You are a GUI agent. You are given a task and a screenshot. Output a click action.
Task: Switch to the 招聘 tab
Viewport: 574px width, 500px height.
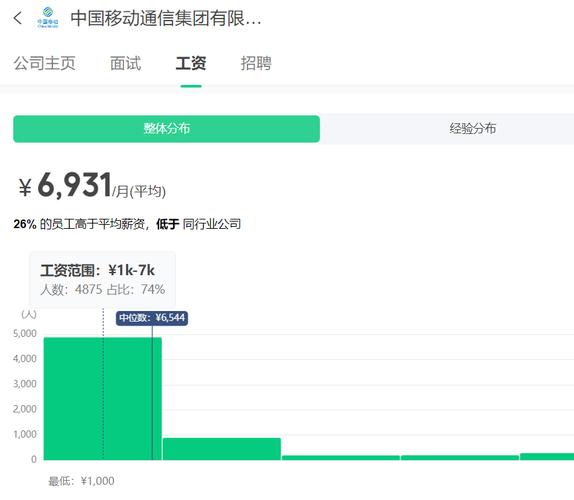(256, 63)
